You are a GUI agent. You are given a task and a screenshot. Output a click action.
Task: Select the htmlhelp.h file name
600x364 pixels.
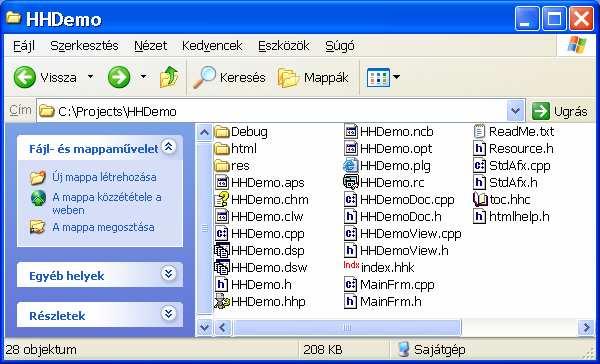[x=519, y=217]
